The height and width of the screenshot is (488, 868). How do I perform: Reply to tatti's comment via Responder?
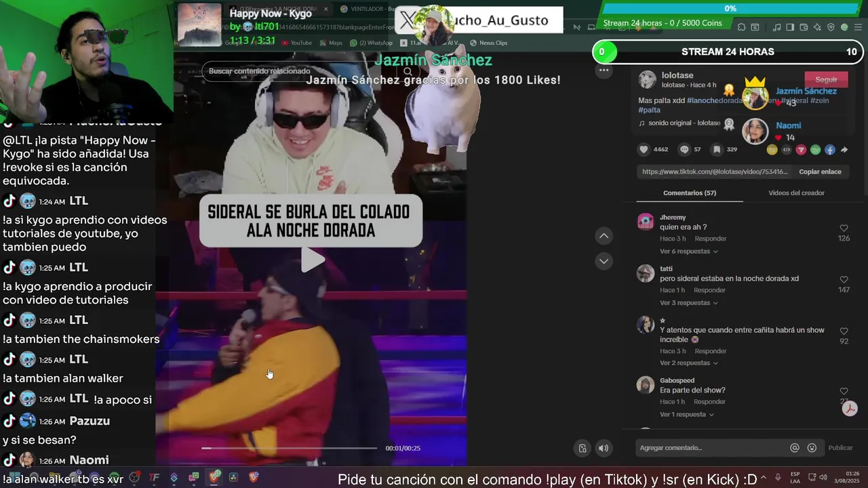(710, 291)
